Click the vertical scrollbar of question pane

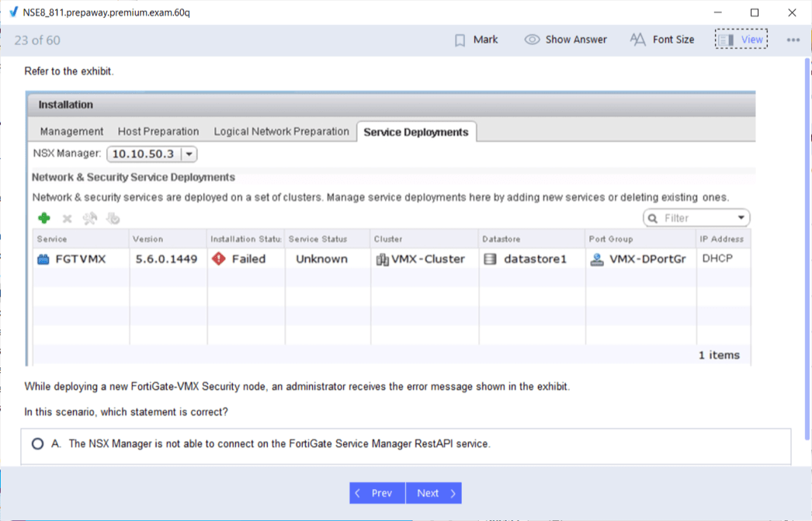(807, 248)
